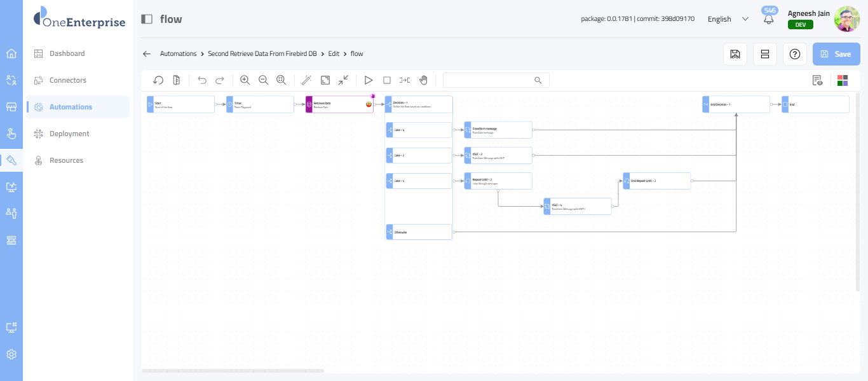Run the flow with the play icon
Screen dimensions: 868x381
[368, 80]
